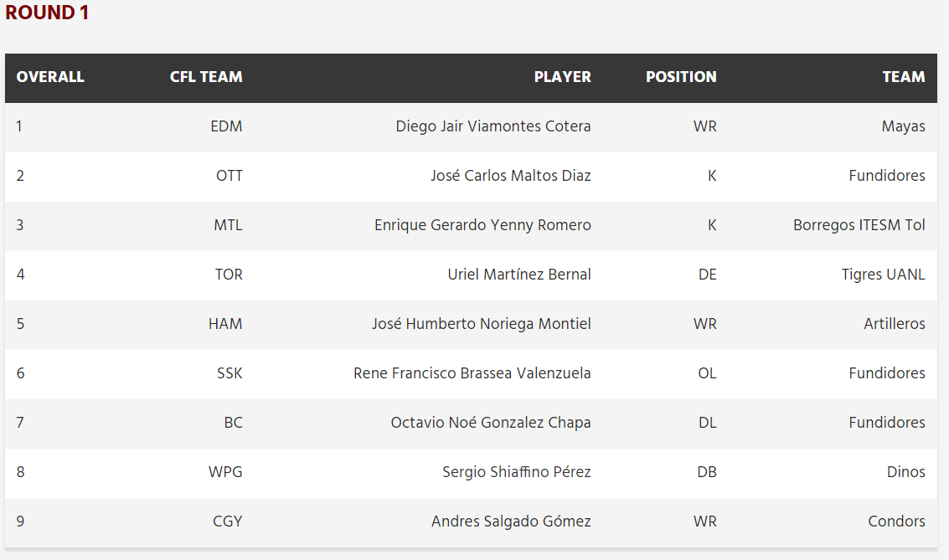Select José Humberto Noriega Montiel row
949x560 pixels.
click(471, 324)
